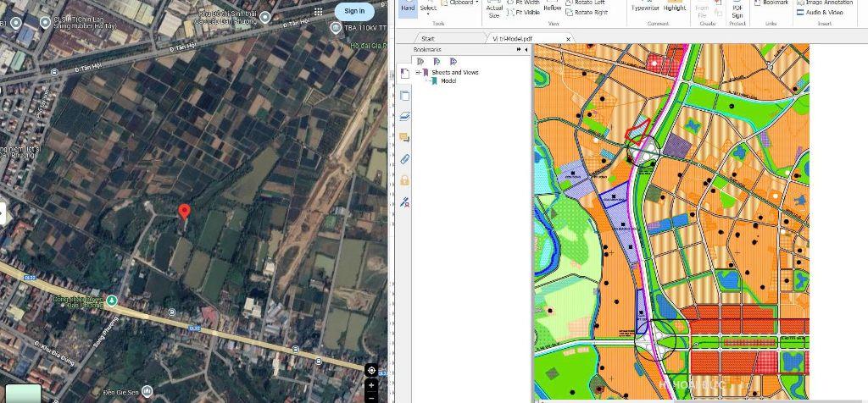868x403 pixels.
Task: Select the Typewriter comment tool
Action: point(644,8)
